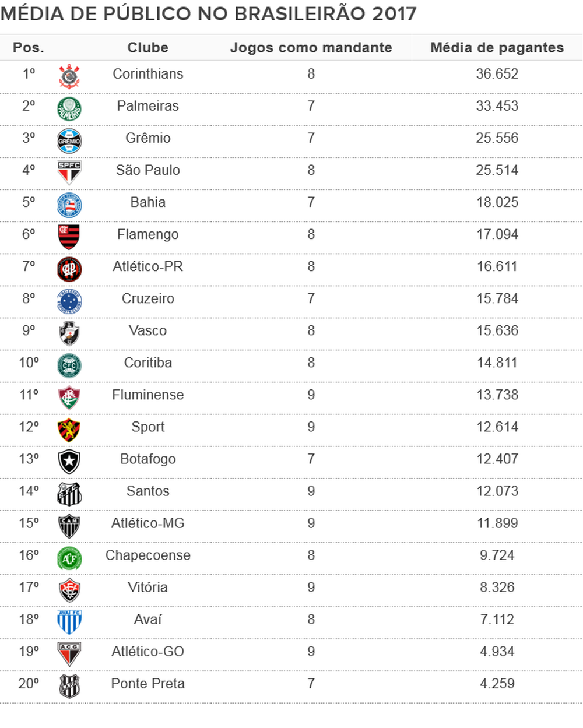This screenshot has width=583, height=728.
Task: Select the Fluminense club shield
Action: coord(69,398)
